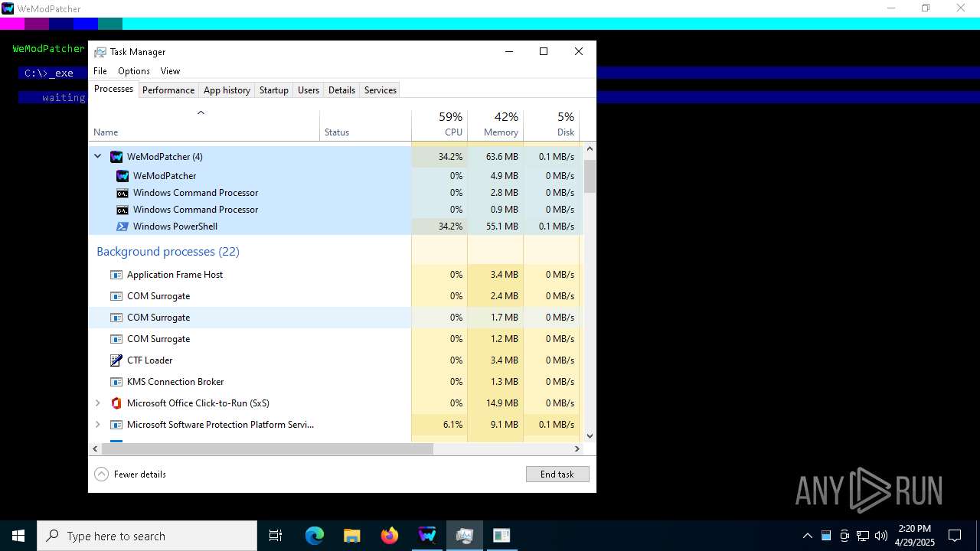
Task: Click the Task Manager taskbar icon
Action: click(465, 536)
